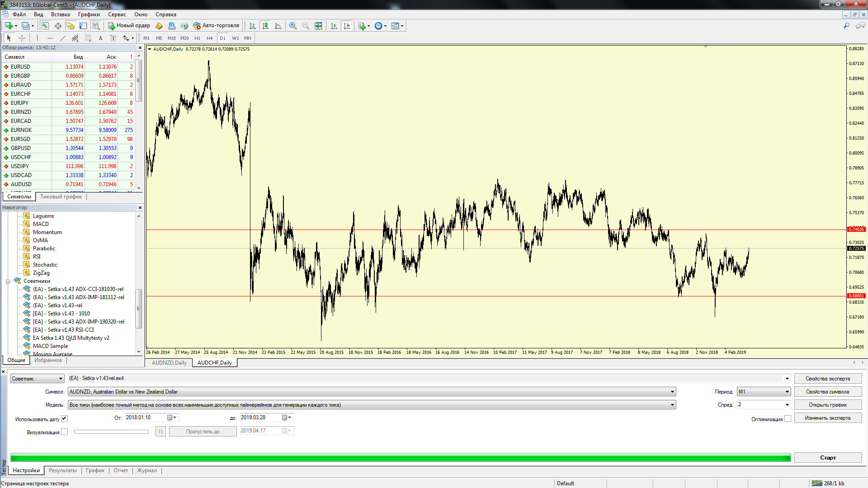Open the Спред dropdown
The image size is (868, 488).
[x=787, y=405]
